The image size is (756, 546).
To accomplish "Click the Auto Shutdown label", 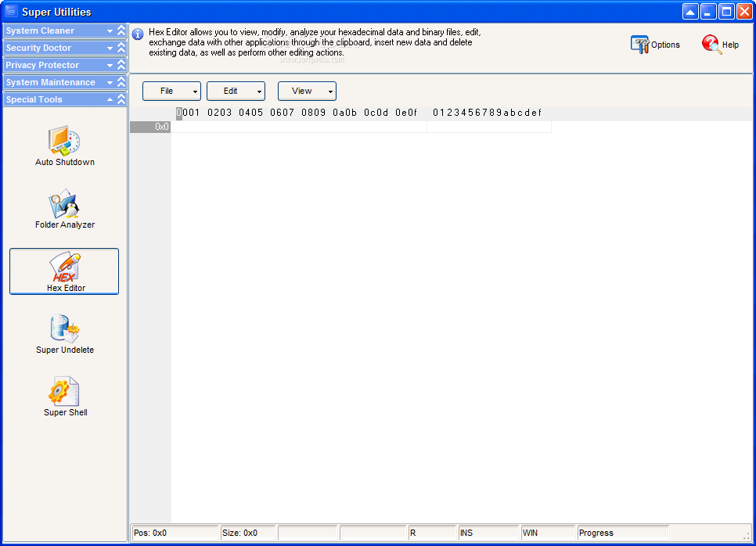I will [65, 162].
